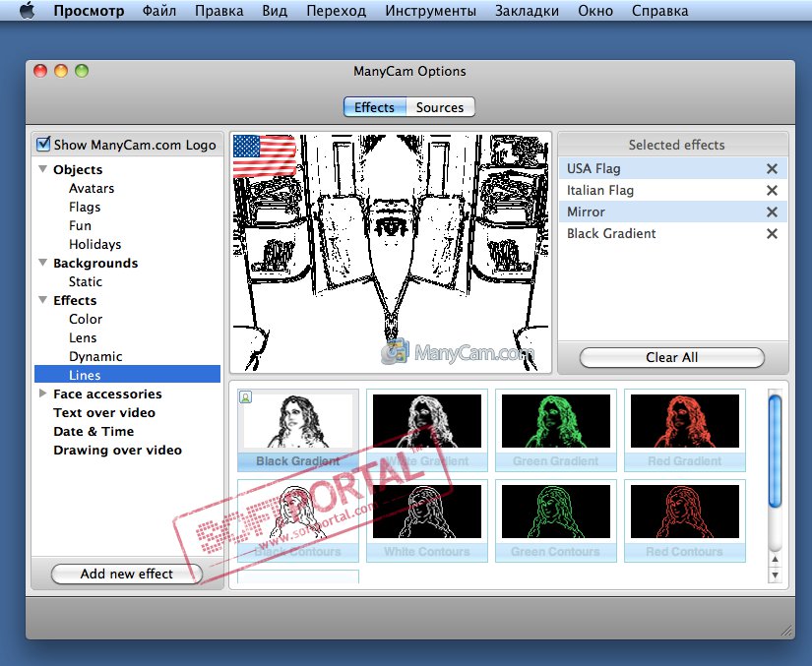Open the Закладки menu
The width and height of the screenshot is (812, 666).
click(527, 11)
